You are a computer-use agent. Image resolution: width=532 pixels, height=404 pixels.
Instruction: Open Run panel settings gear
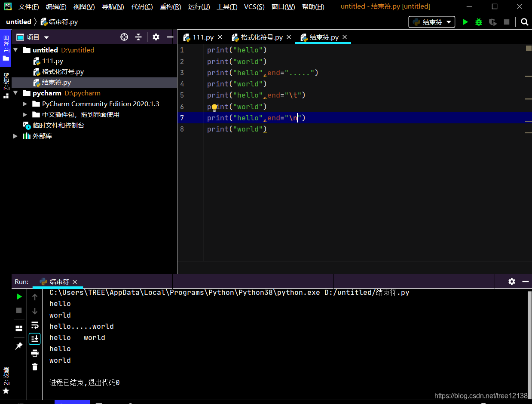[511, 282]
